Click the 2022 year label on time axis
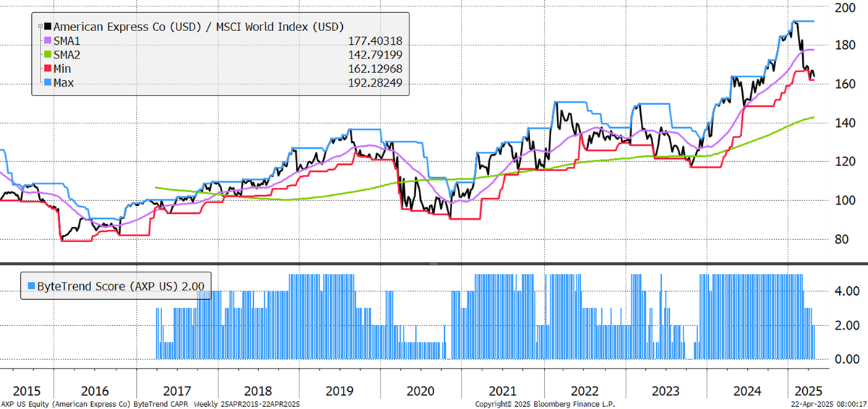Screen dimensions: 868x409 (x=584, y=391)
